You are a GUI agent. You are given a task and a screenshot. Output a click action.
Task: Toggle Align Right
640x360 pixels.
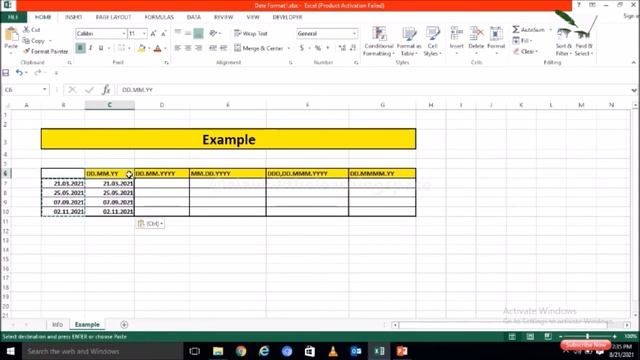point(198,48)
